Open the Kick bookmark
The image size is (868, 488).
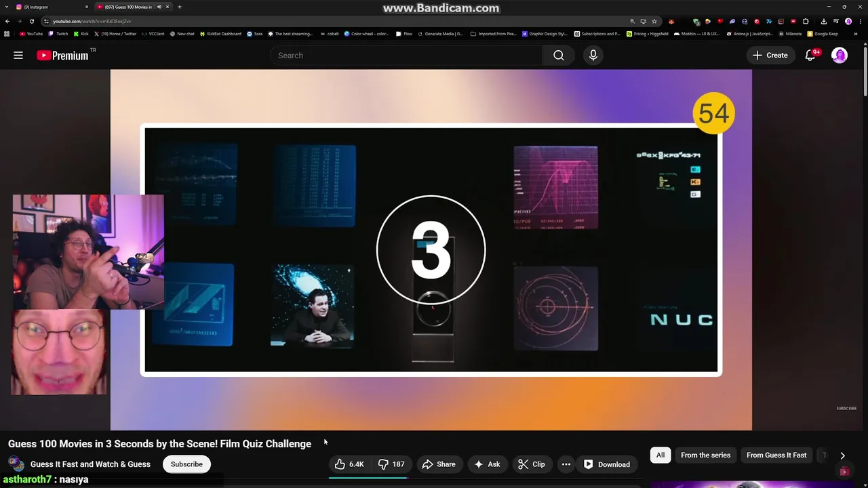coord(81,34)
